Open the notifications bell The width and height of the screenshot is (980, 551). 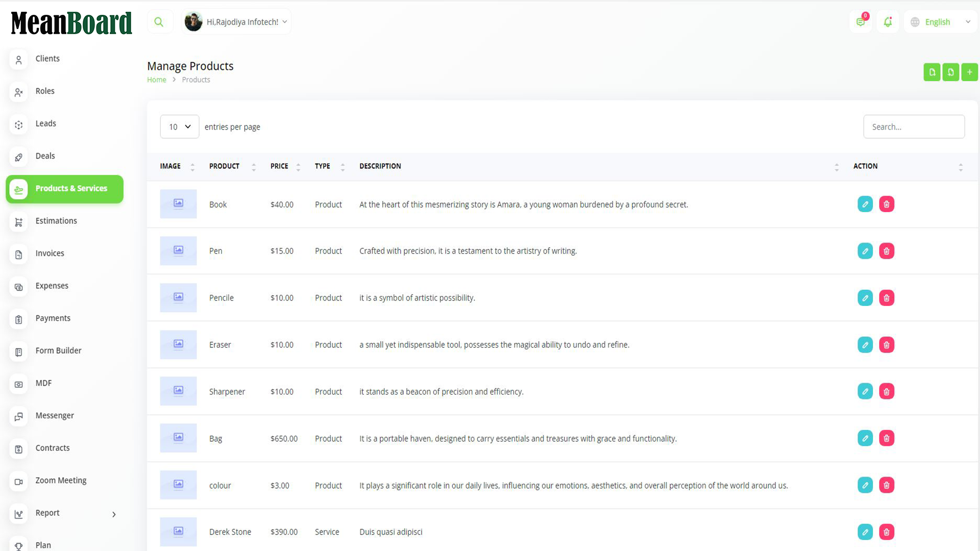pyautogui.click(x=888, y=22)
